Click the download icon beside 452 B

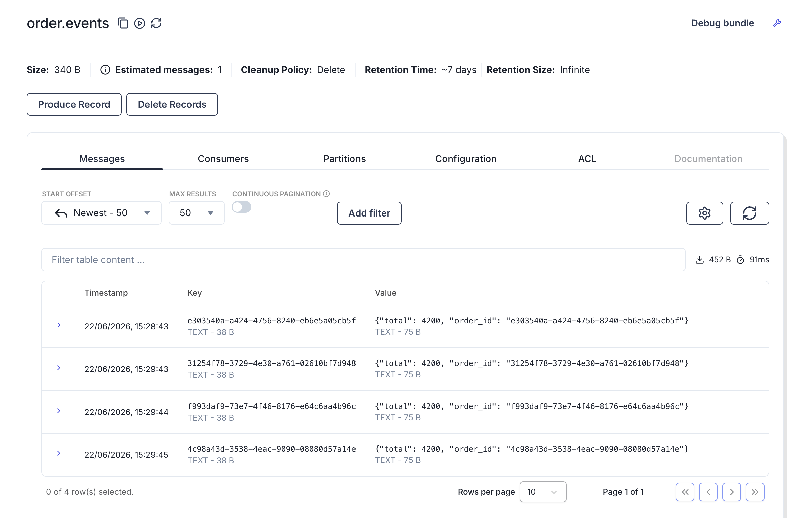(699, 260)
